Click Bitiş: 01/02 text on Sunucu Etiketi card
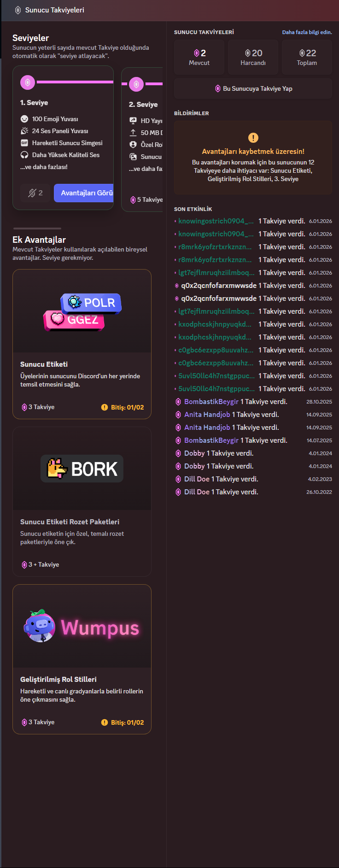339x868 pixels. 127,407
